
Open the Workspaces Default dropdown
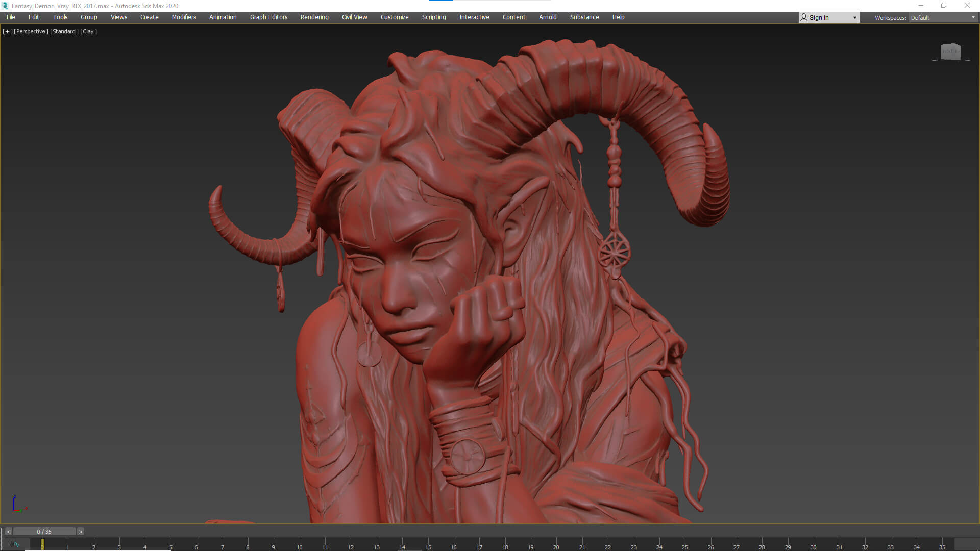click(x=943, y=17)
